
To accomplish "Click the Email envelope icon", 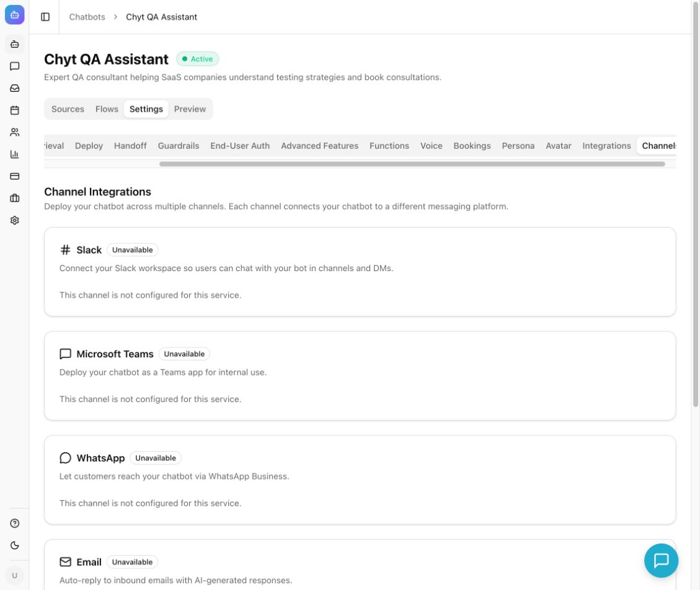I will pos(65,562).
